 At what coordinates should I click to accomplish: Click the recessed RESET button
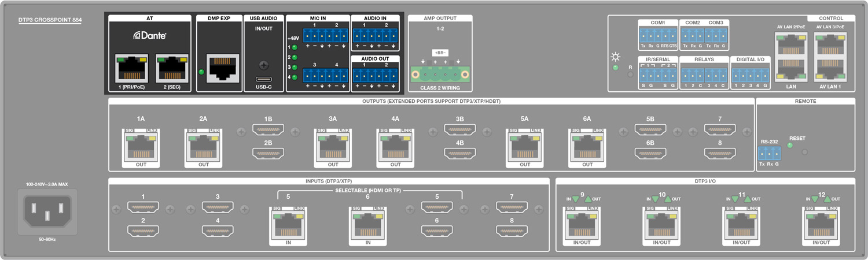pyautogui.click(x=804, y=153)
